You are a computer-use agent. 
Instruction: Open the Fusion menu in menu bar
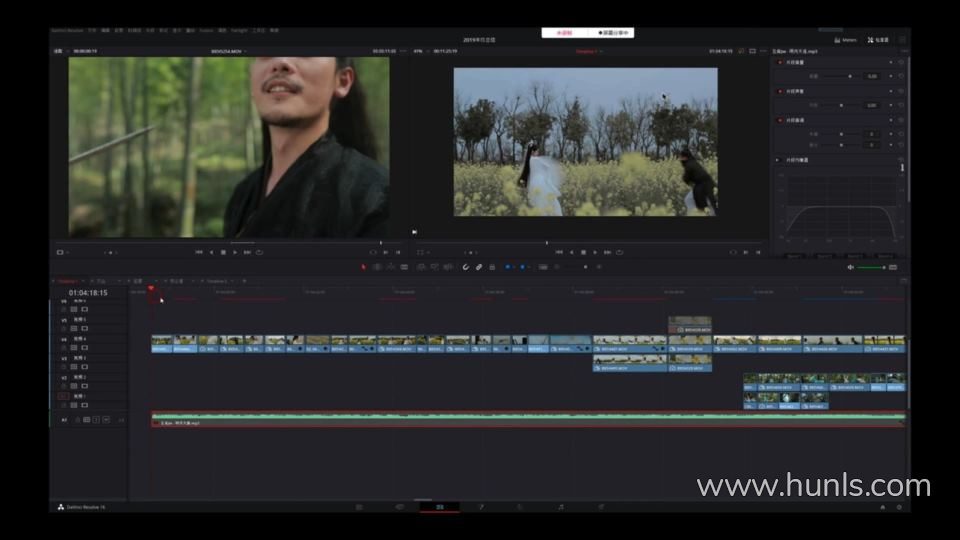click(x=205, y=30)
